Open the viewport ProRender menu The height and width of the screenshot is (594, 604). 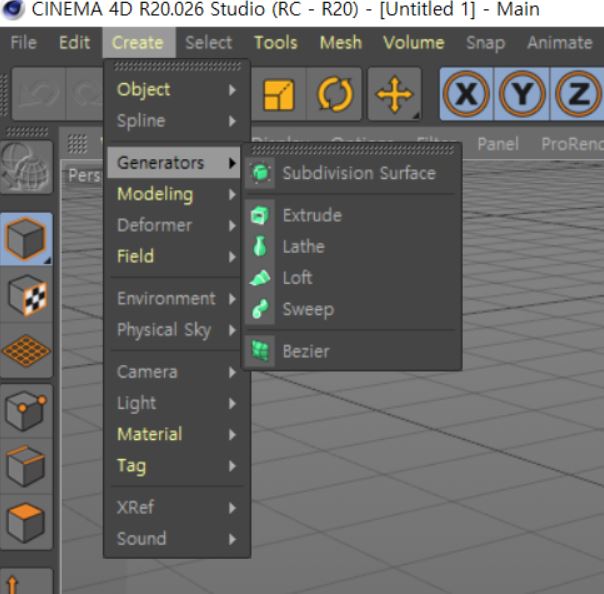[x=572, y=144]
